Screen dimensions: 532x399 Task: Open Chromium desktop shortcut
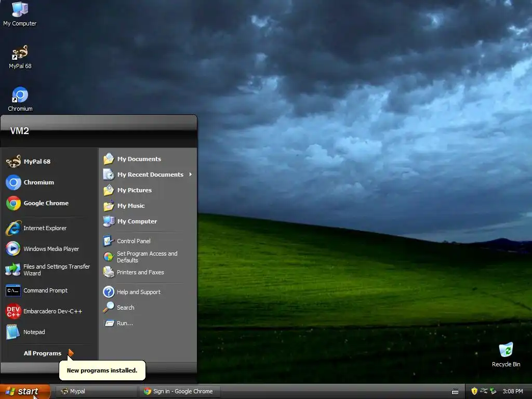tap(20, 99)
